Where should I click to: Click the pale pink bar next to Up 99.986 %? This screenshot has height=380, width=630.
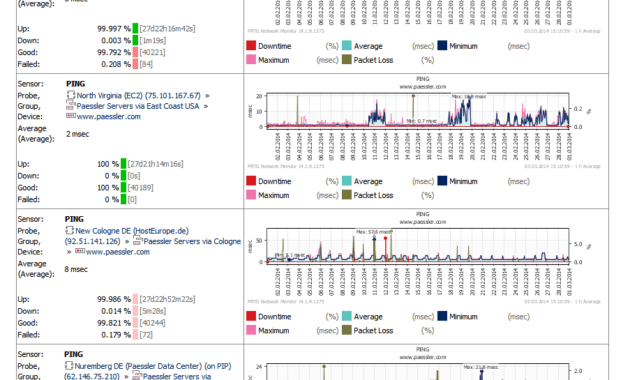click(x=135, y=299)
